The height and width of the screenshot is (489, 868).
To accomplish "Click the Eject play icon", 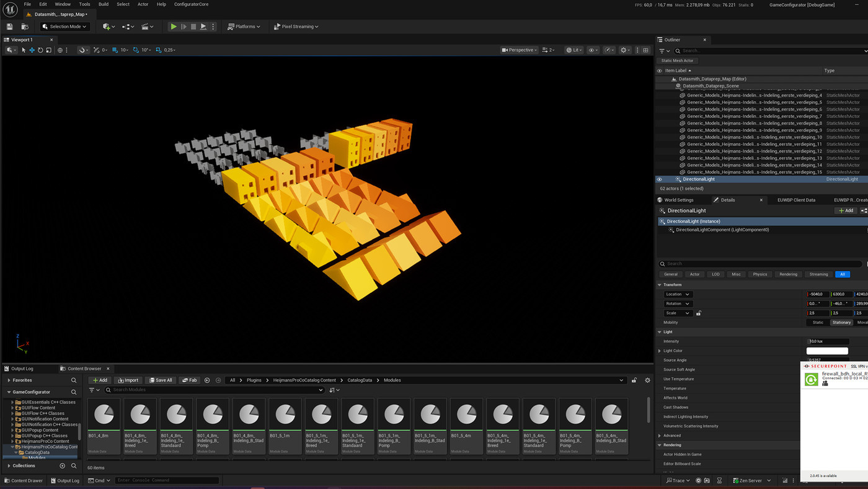I will coord(203,27).
